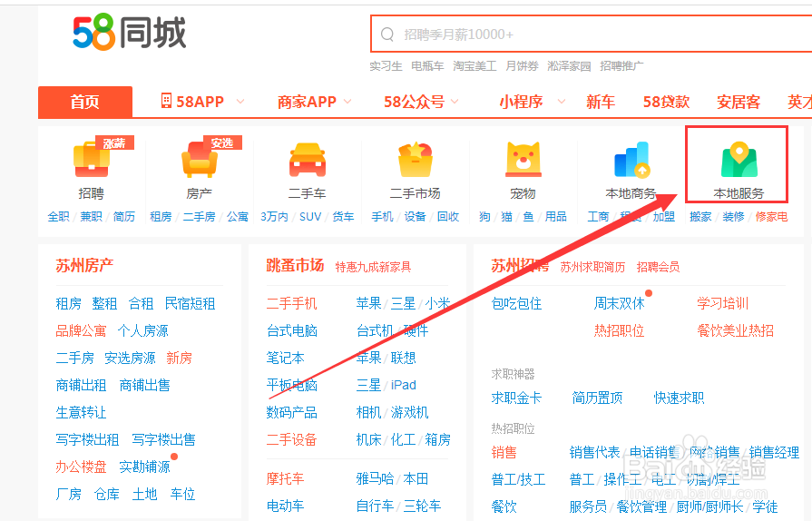Open the 苏州求职简历 link

[593, 267]
